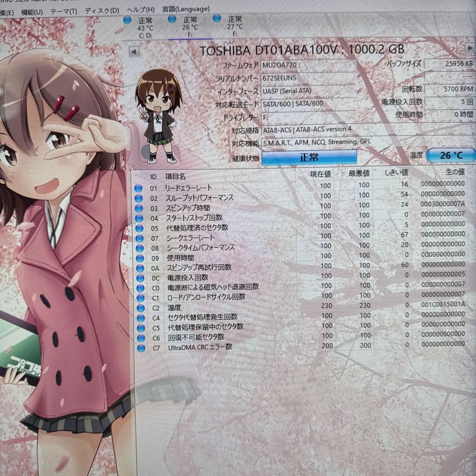This screenshot has width=476, height=476.
Task: Select raw value 00030000007A
Action: [443, 204]
